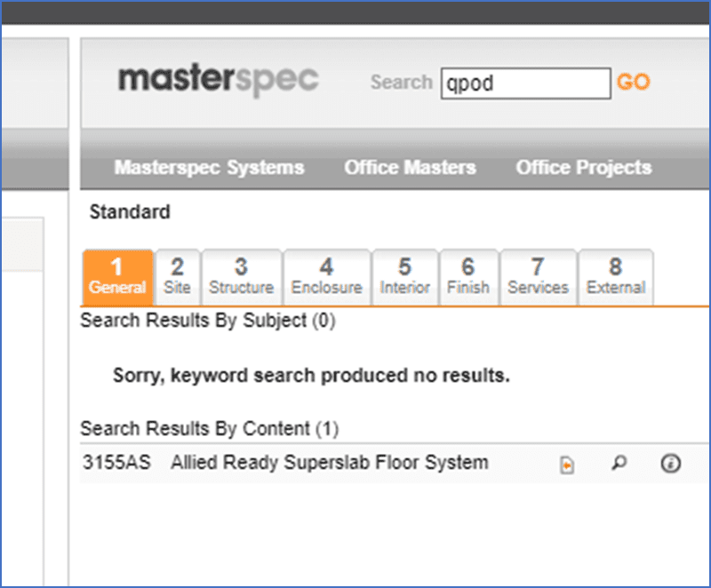The height and width of the screenshot is (588, 711).
Task: Open the Office Masters menu
Action: pyautogui.click(x=410, y=168)
